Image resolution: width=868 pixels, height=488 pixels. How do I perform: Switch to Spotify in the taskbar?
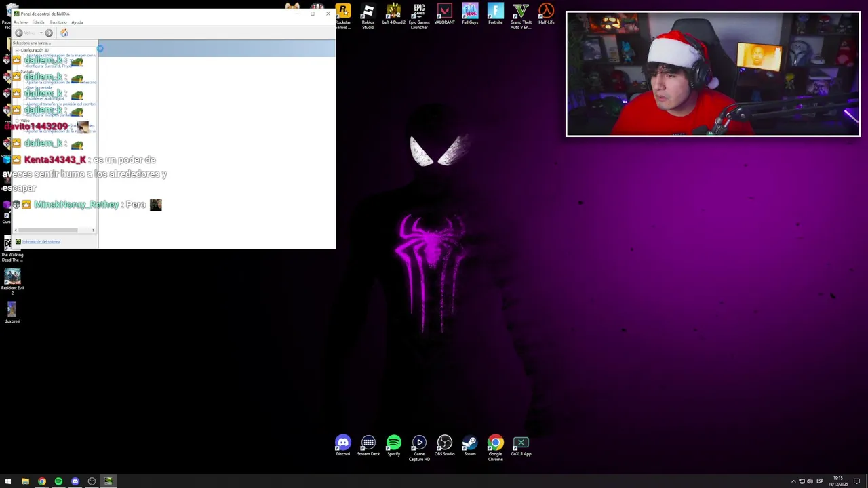58,481
